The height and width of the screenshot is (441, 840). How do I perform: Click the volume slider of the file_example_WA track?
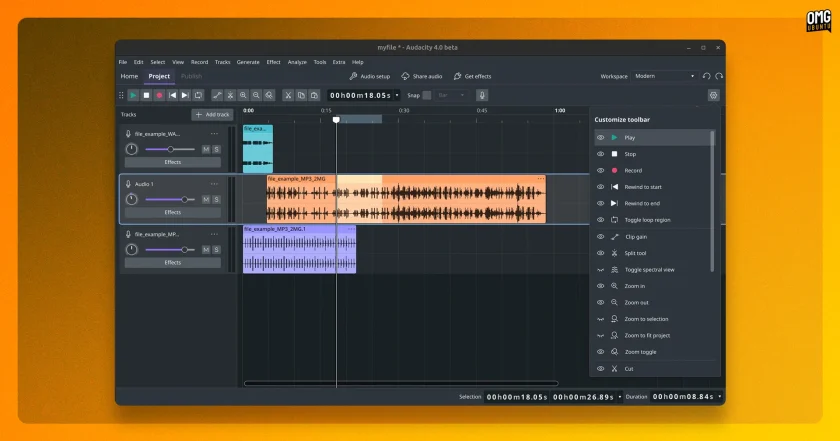pyautogui.click(x=170, y=150)
